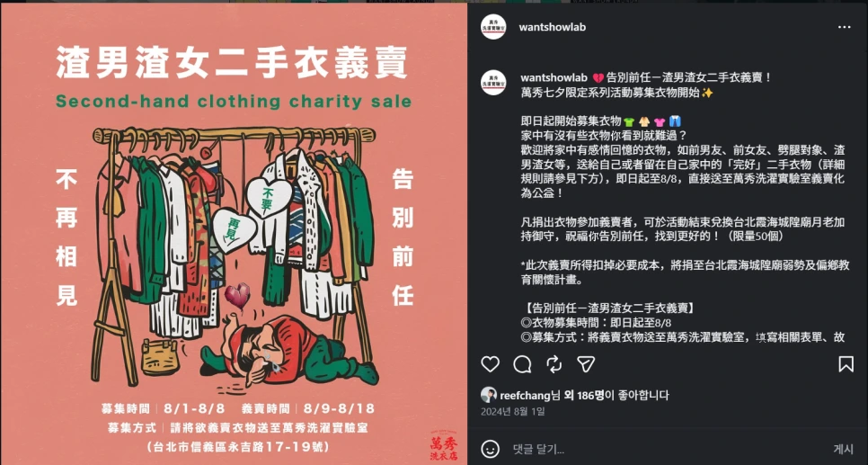The image size is (868, 465).
Task: Click wantshowlab avatar beside the caption
Action: click(x=493, y=83)
